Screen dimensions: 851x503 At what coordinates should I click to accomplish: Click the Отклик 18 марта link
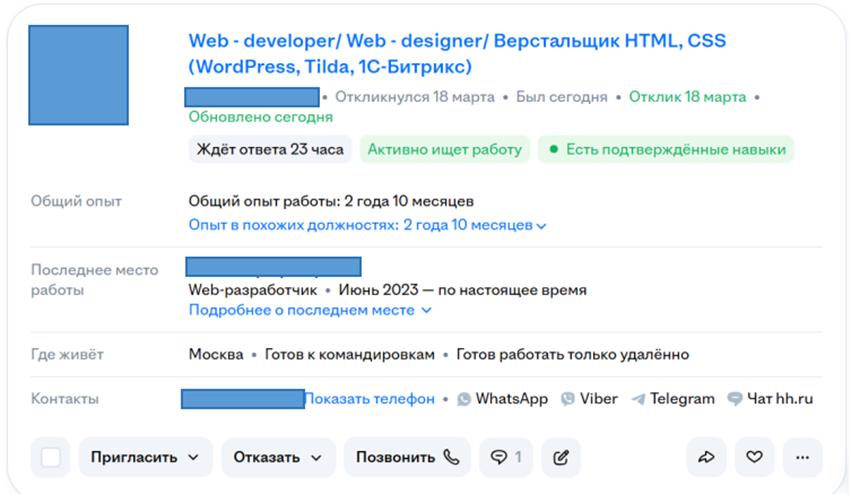[x=688, y=97]
